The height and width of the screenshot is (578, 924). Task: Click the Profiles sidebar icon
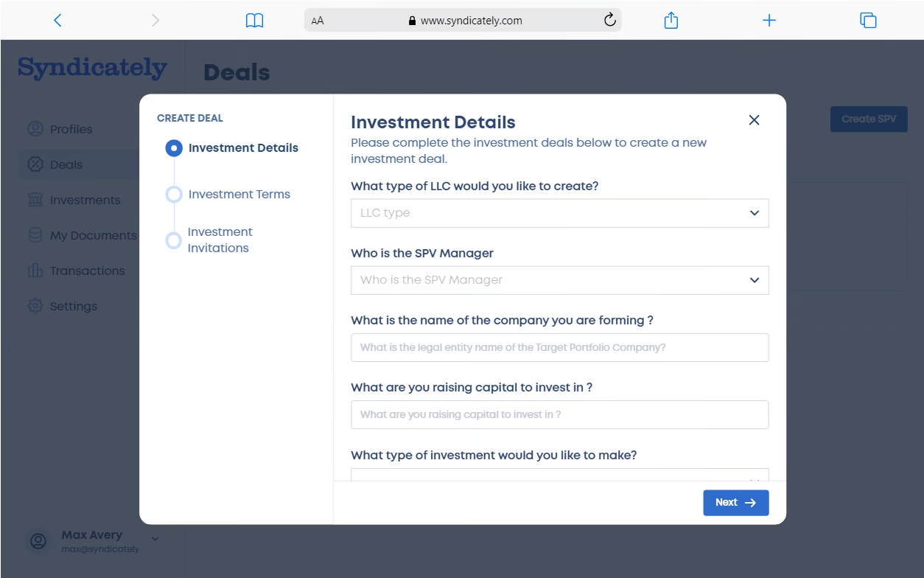pos(35,129)
